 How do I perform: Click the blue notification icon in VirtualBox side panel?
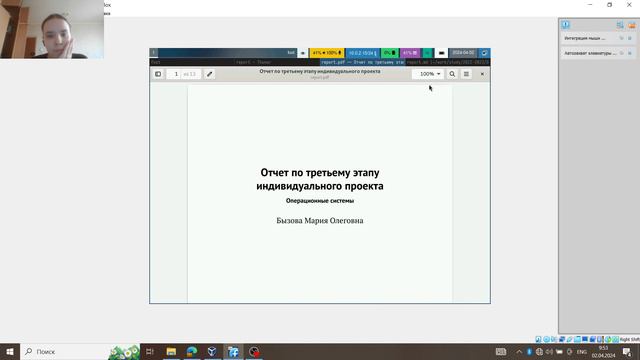(x=565, y=25)
